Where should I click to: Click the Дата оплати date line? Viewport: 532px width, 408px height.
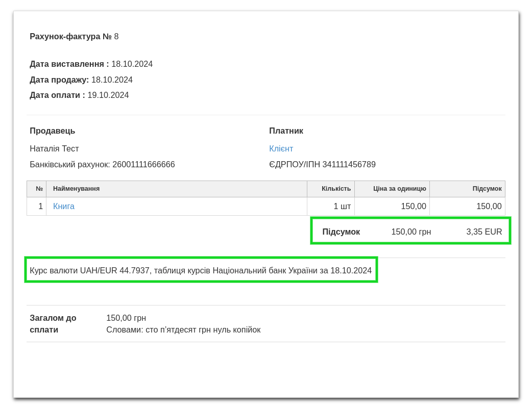pos(79,95)
